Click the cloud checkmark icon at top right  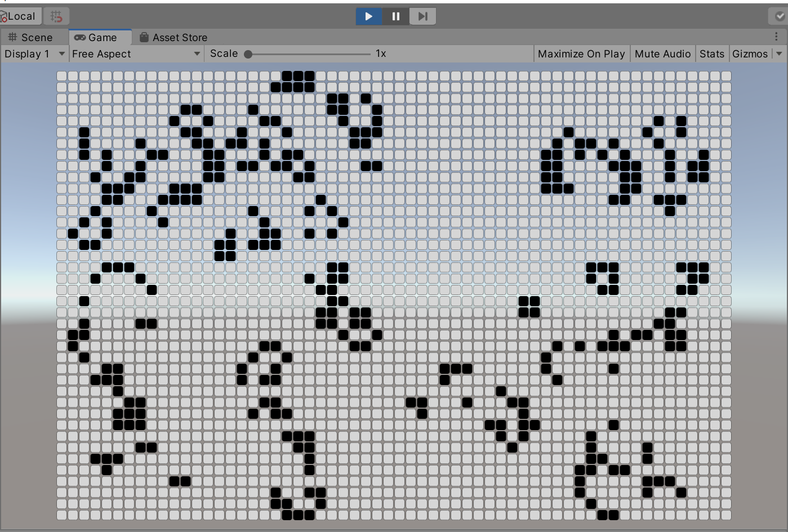click(x=779, y=16)
